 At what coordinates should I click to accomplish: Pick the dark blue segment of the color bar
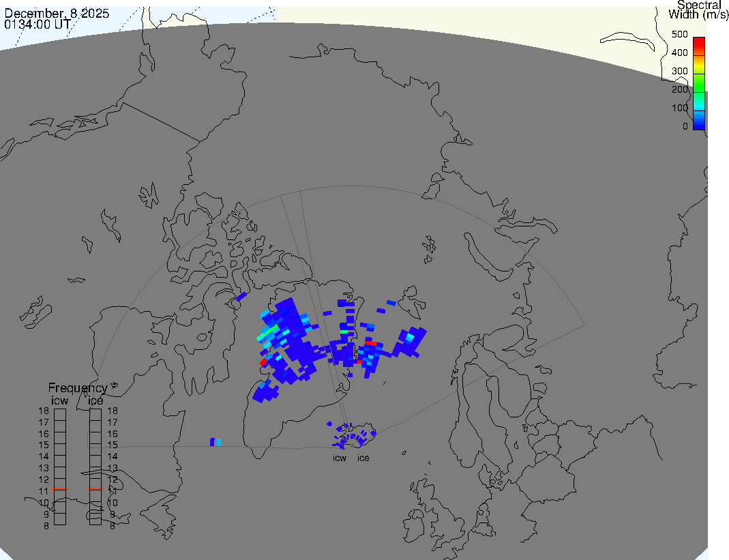(699, 121)
